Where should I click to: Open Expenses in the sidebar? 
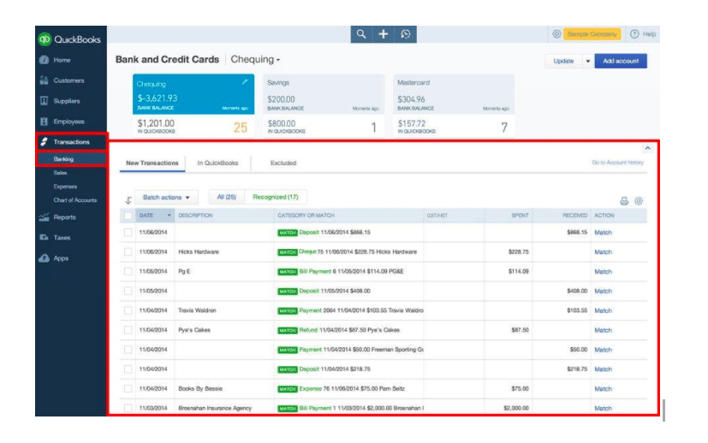pyautogui.click(x=65, y=187)
